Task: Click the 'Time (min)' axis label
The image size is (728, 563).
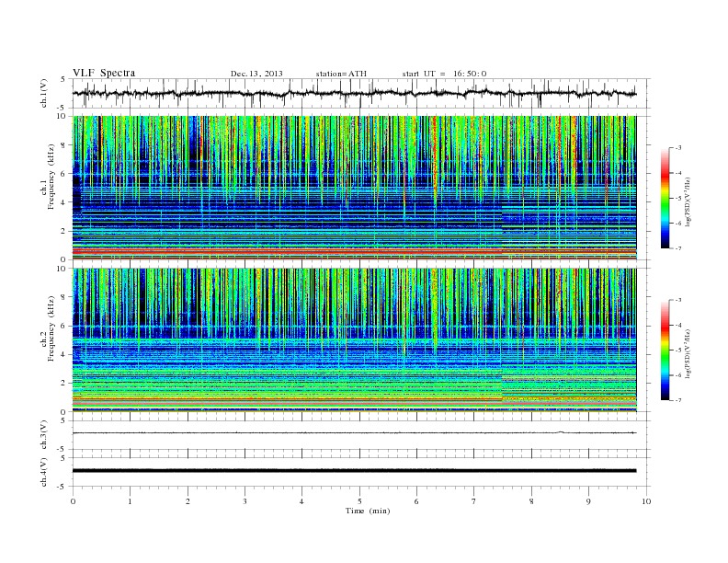Action: (368, 511)
